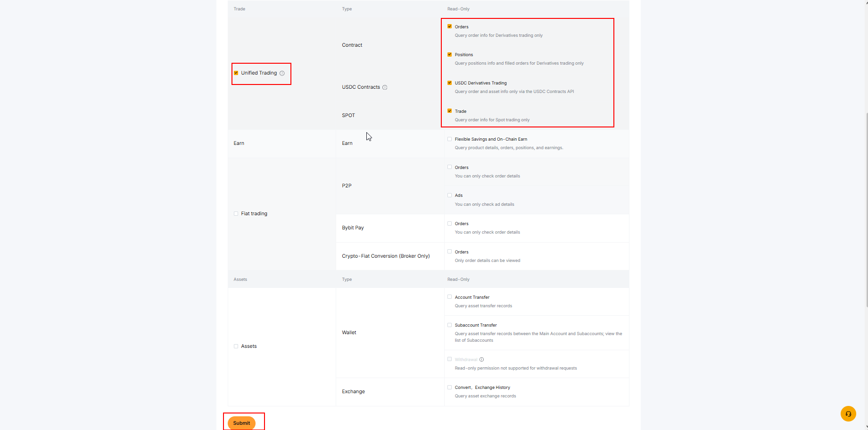Uncheck Orders under Contract
The height and width of the screenshot is (430, 868).
click(450, 26)
